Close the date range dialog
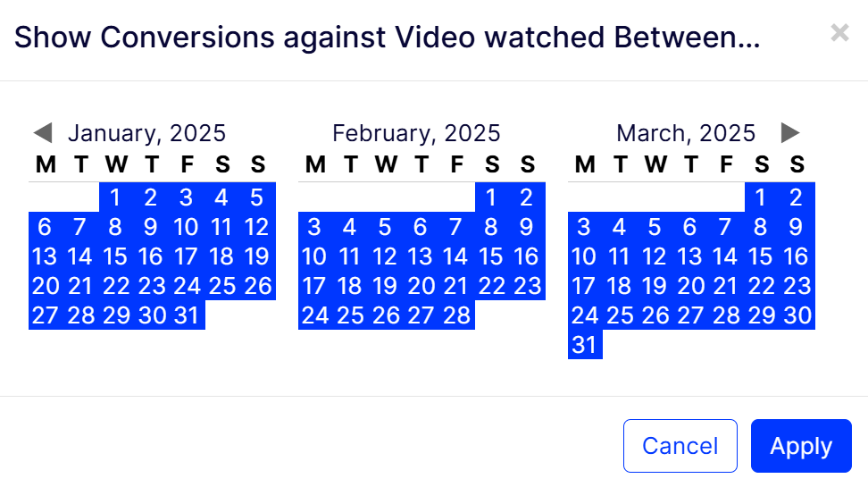This screenshot has height=487, width=868. point(839,34)
